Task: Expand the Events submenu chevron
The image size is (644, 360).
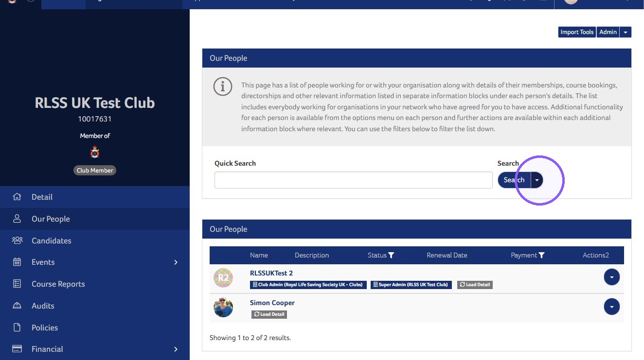Action: [176, 262]
